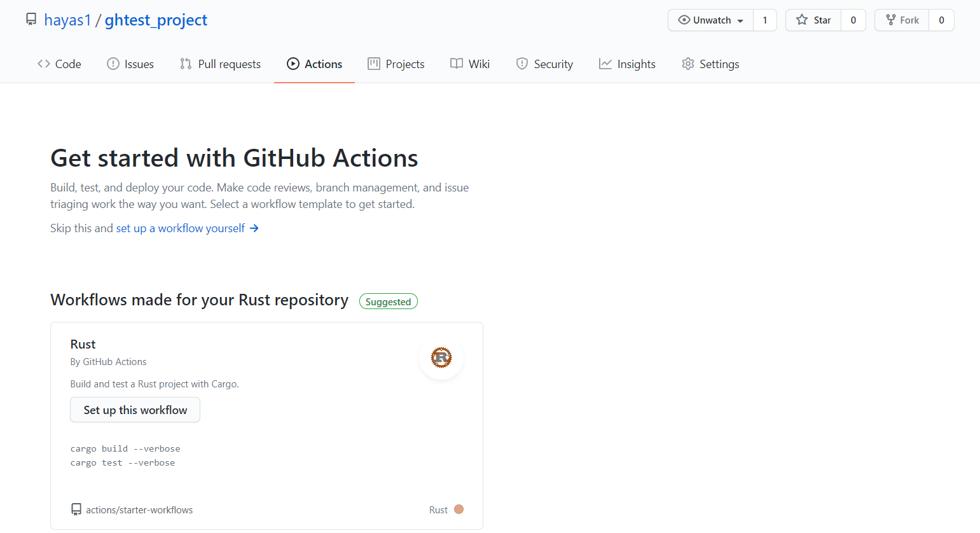Open the Wiki tab
980x533 pixels.
click(x=469, y=64)
